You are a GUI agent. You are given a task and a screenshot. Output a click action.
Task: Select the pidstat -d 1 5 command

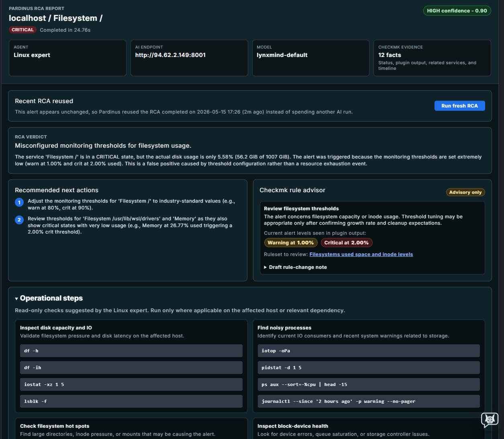point(369,368)
